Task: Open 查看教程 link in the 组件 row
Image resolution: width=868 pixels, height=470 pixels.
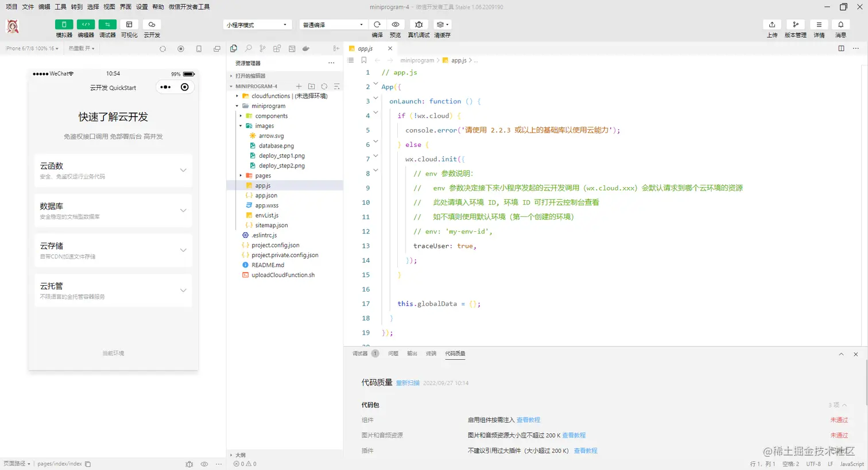Action: (528, 420)
